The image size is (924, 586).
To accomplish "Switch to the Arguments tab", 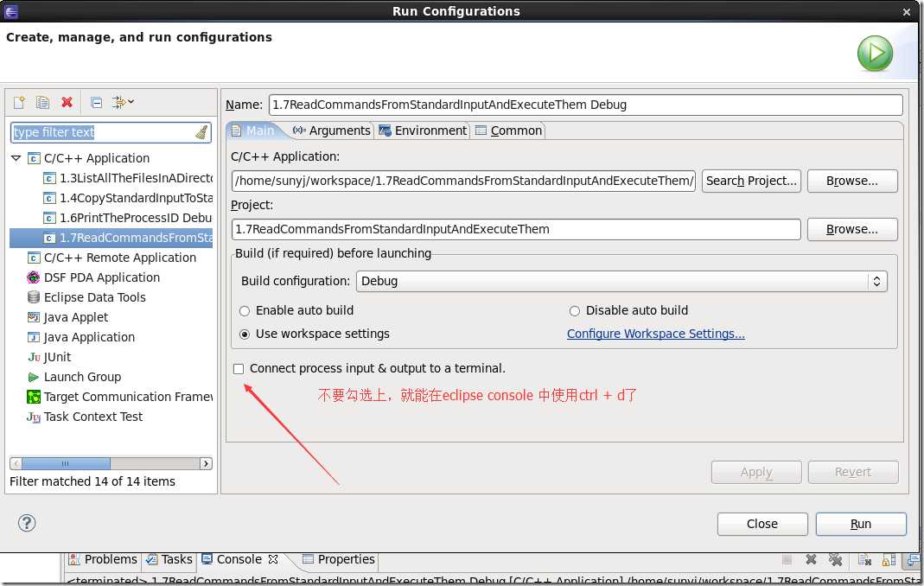I will pyautogui.click(x=332, y=131).
